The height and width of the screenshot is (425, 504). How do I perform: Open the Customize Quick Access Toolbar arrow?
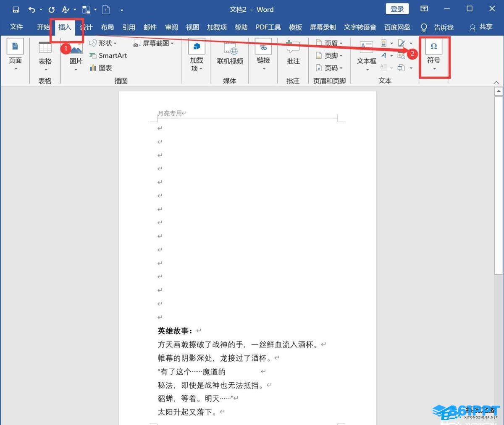pyautogui.click(x=122, y=9)
